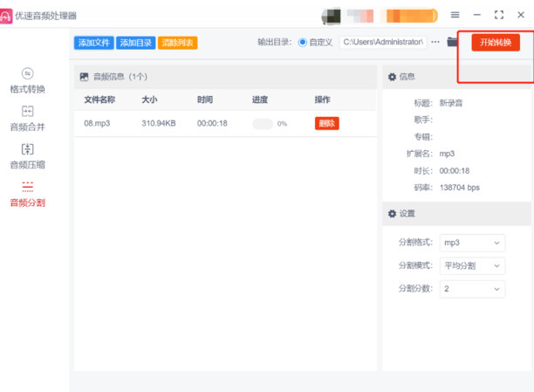Open the 格式转换 format conversion section
The height and width of the screenshot is (392, 534).
(x=27, y=81)
